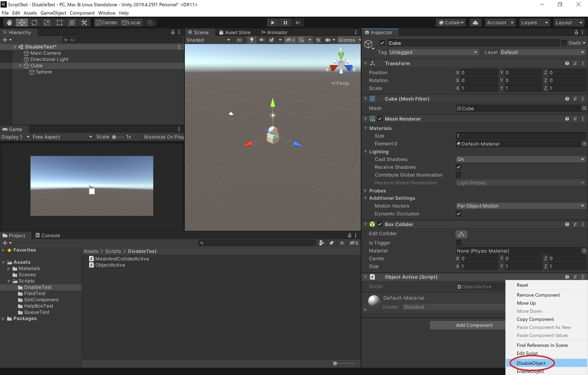Select the Move tool in toolbar

pyautogui.click(x=22, y=23)
